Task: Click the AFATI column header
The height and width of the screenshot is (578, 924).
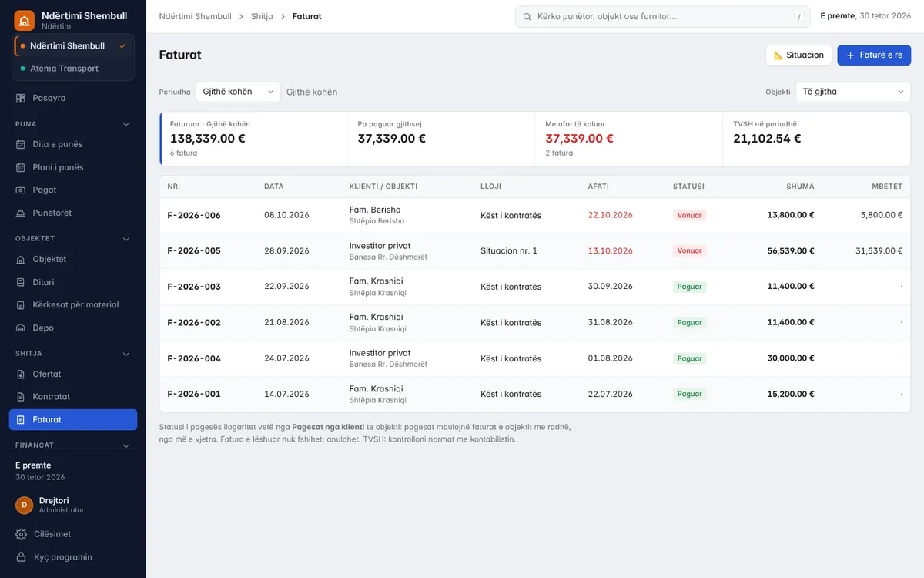Action: click(x=598, y=187)
